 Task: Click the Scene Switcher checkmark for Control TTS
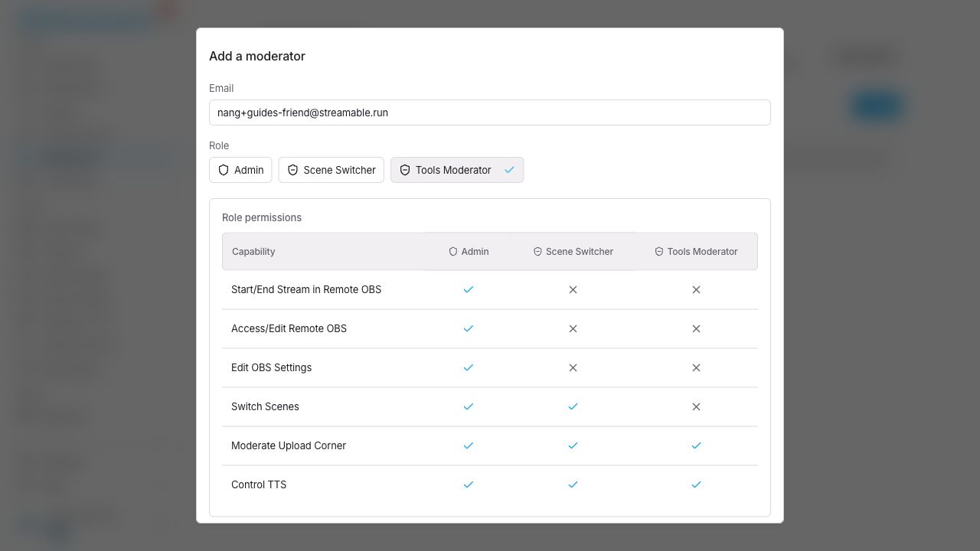point(573,485)
